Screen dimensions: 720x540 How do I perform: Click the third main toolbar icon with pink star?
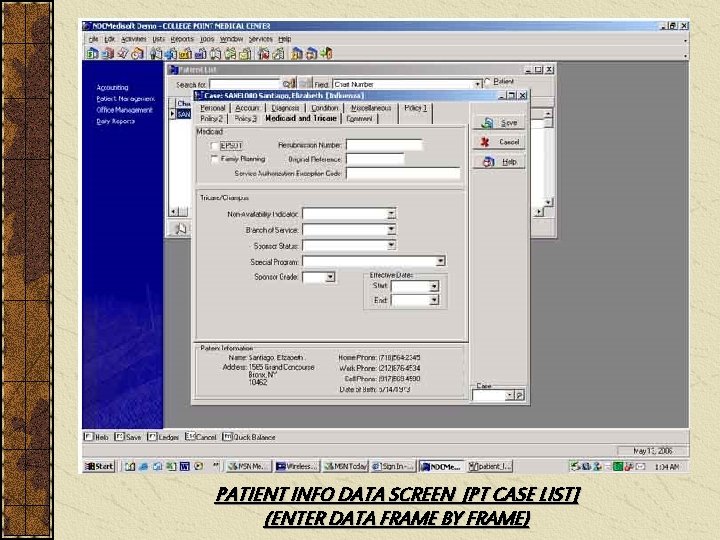pyautogui.click(x=123, y=53)
